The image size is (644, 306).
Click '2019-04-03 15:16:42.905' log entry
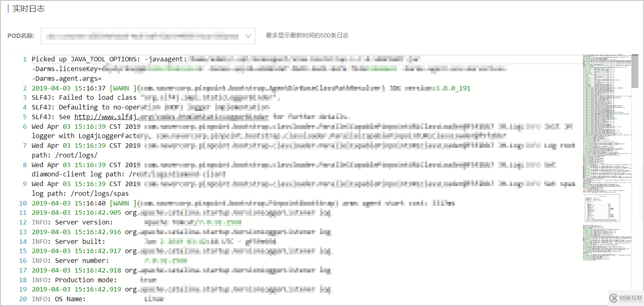pos(181,213)
